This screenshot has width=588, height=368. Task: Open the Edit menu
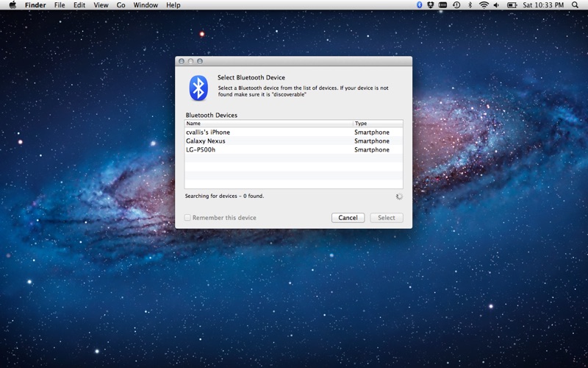(79, 5)
